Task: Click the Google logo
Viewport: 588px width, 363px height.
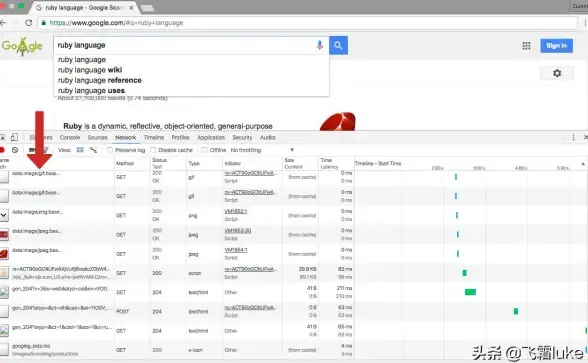Action: click(22, 46)
